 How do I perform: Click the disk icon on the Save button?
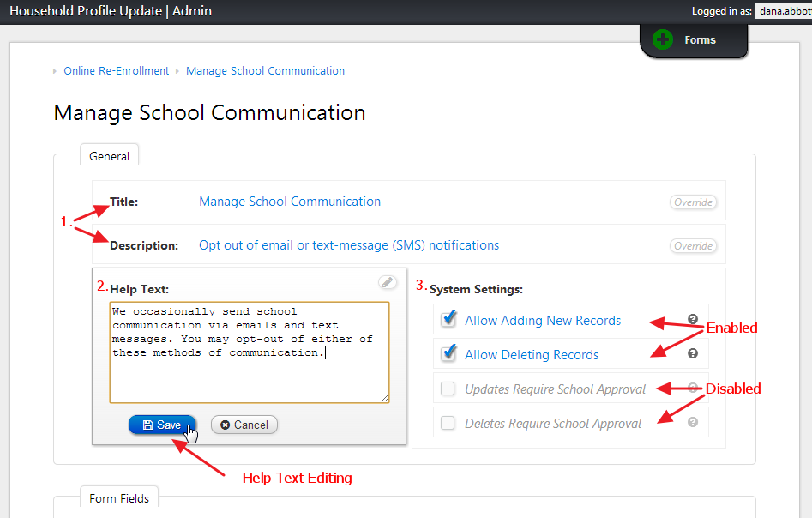coord(149,424)
